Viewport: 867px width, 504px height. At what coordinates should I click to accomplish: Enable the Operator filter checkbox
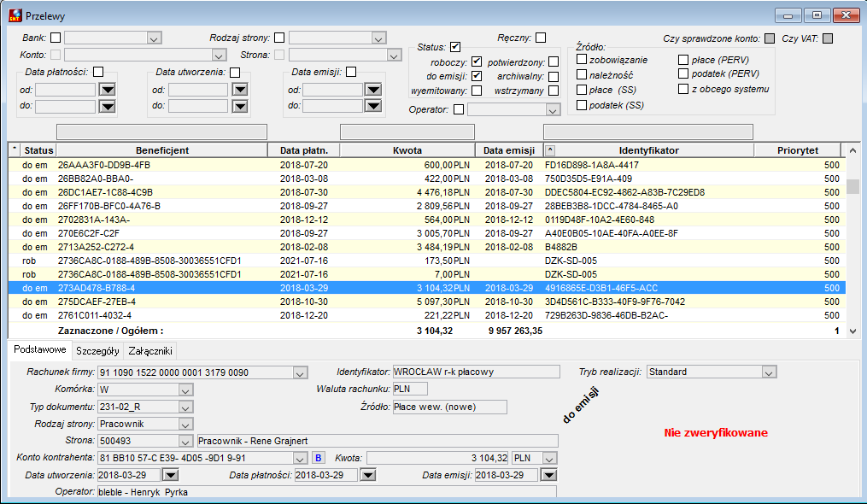[x=459, y=109]
